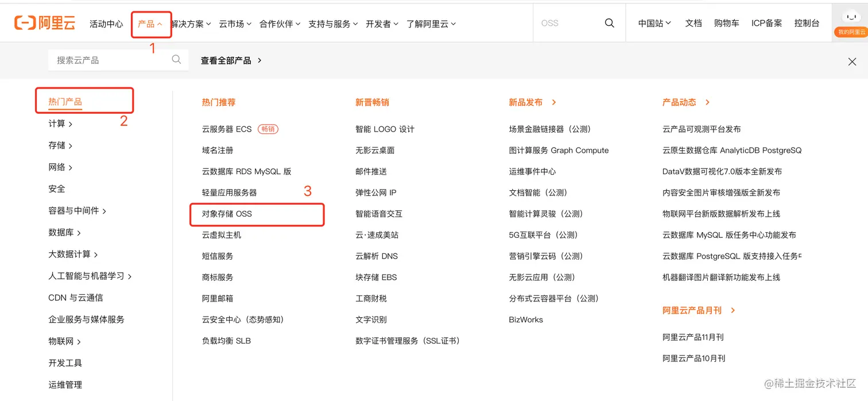
Task: Open 云服务器 ECS product
Action: 227,129
